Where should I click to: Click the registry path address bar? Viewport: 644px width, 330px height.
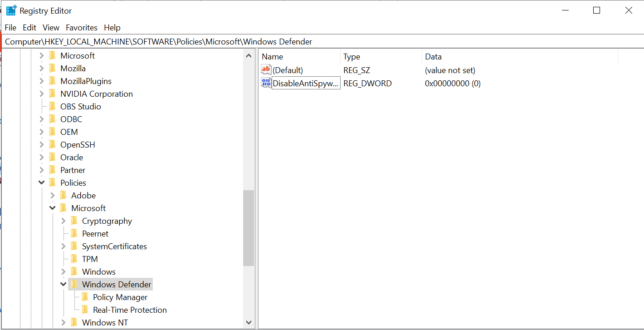coord(322,42)
